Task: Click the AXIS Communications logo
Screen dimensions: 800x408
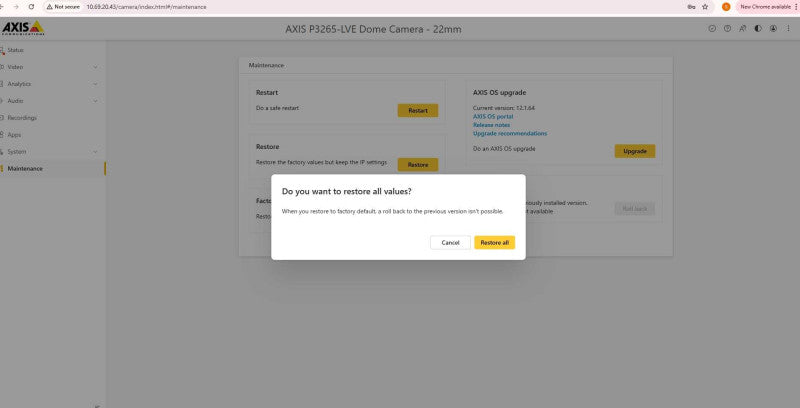Action: click(23, 28)
